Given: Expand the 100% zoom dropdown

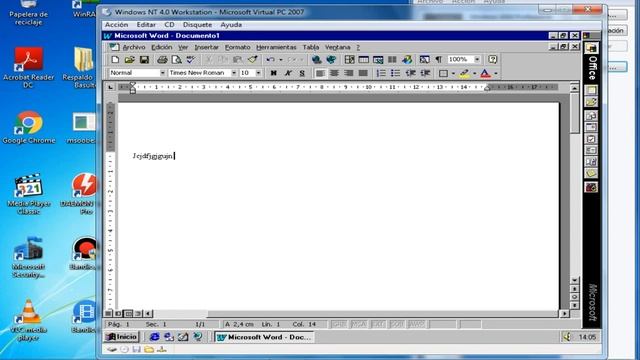Looking at the screenshot, I should [x=477, y=60].
